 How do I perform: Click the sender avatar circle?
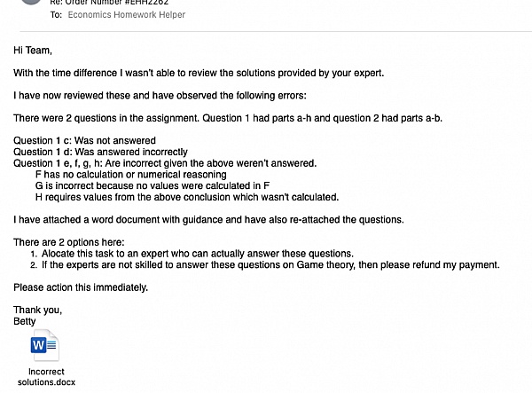32,4
